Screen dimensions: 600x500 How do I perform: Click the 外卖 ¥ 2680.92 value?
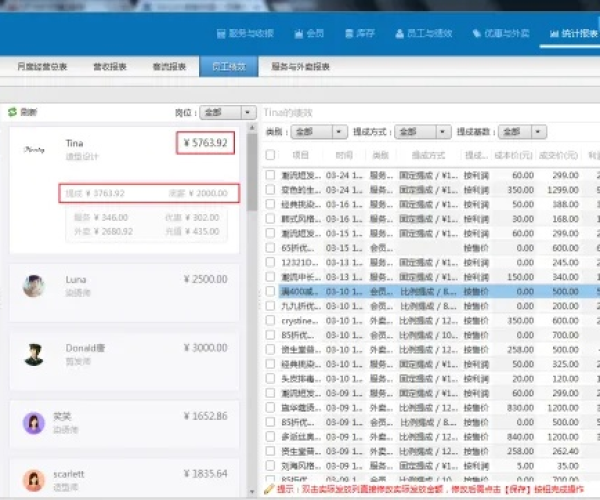point(103,231)
